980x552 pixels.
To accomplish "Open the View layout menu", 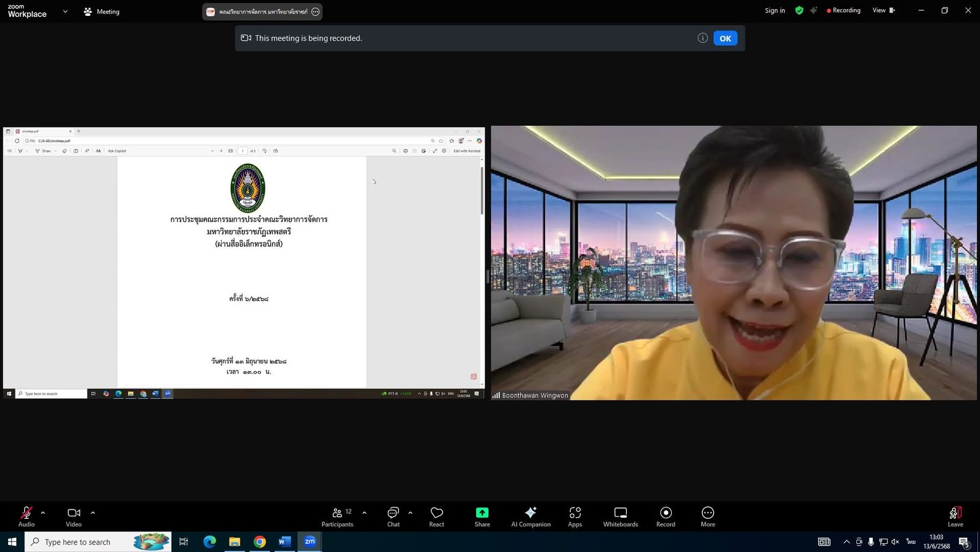I will tap(883, 10).
